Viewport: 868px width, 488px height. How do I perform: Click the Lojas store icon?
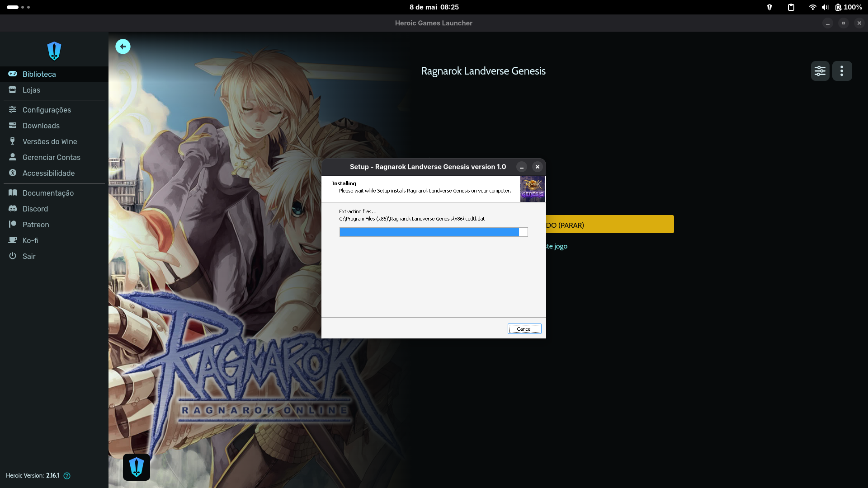tap(13, 89)
